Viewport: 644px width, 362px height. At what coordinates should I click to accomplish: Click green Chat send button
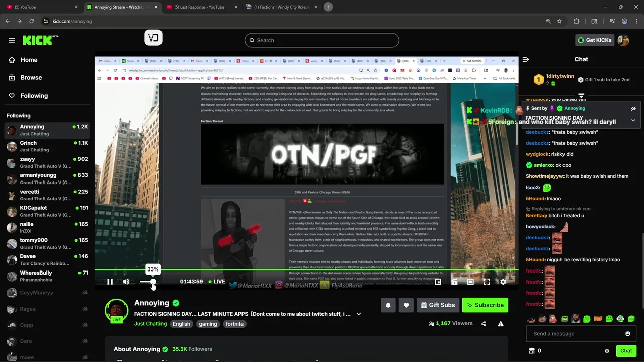click(x=626, y=351)
